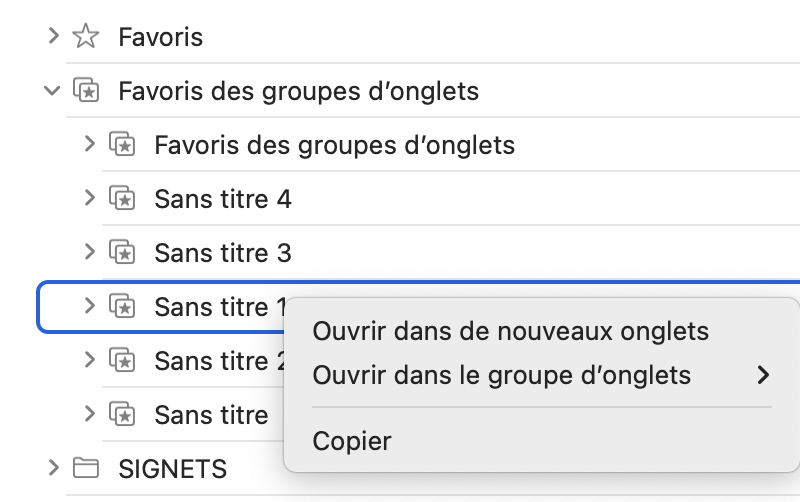800x502 pixels.
Task: Choose Copier from the context menu
Action: coord(352,441)
